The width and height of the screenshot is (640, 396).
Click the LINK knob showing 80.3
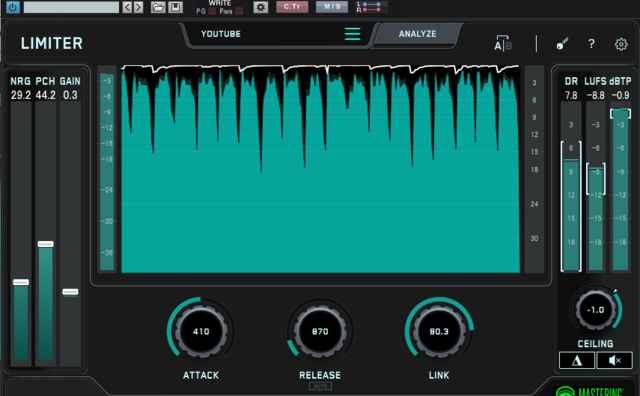pyautogui.click(x=439, y=331)
